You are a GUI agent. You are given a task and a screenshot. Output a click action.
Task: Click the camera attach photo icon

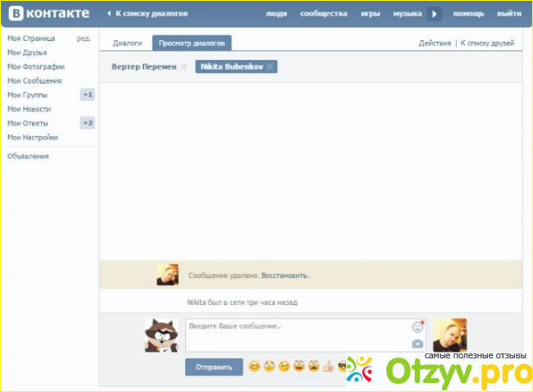[x=417, y=344]
